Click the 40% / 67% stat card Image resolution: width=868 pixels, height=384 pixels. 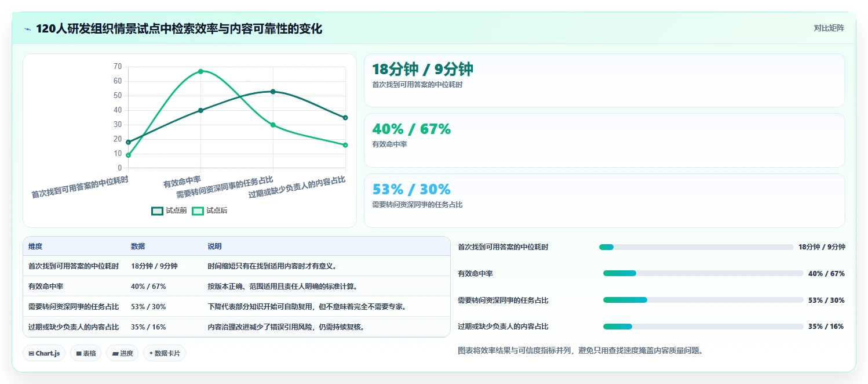pos(604,140)
